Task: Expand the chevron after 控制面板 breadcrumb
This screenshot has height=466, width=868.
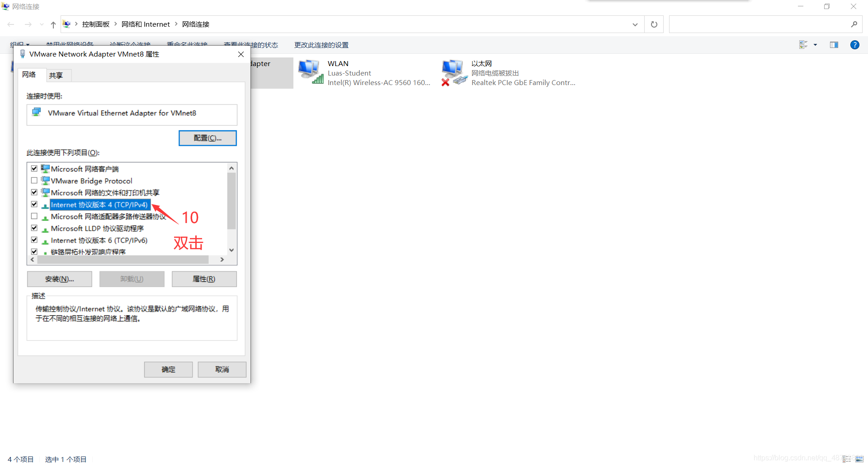Action: point(116,24)
